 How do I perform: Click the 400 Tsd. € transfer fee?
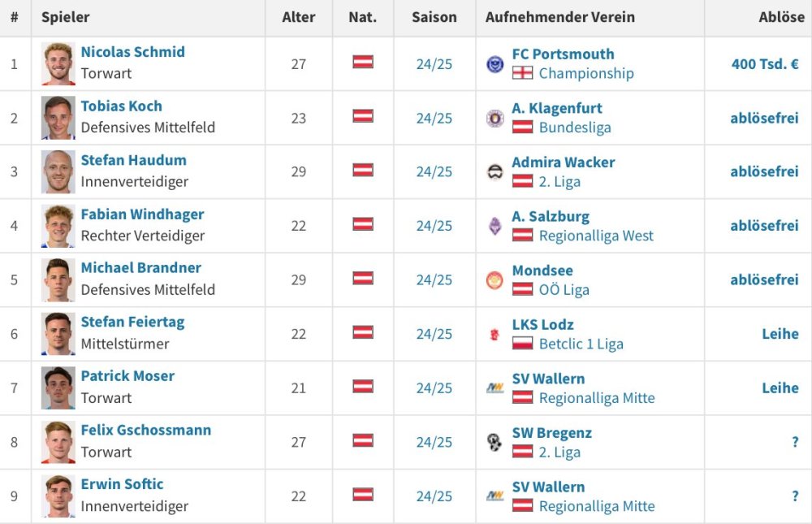(x=765, y=63)
